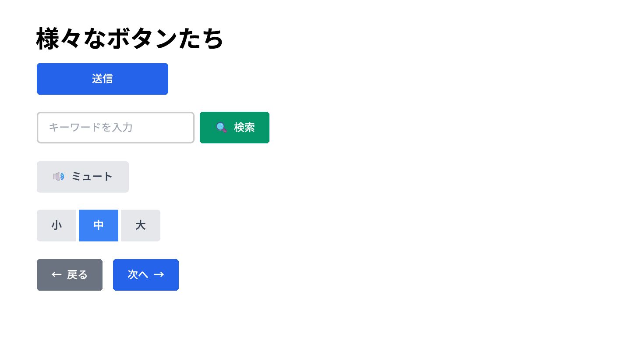Select the 中 medium size option

[99, 226]
